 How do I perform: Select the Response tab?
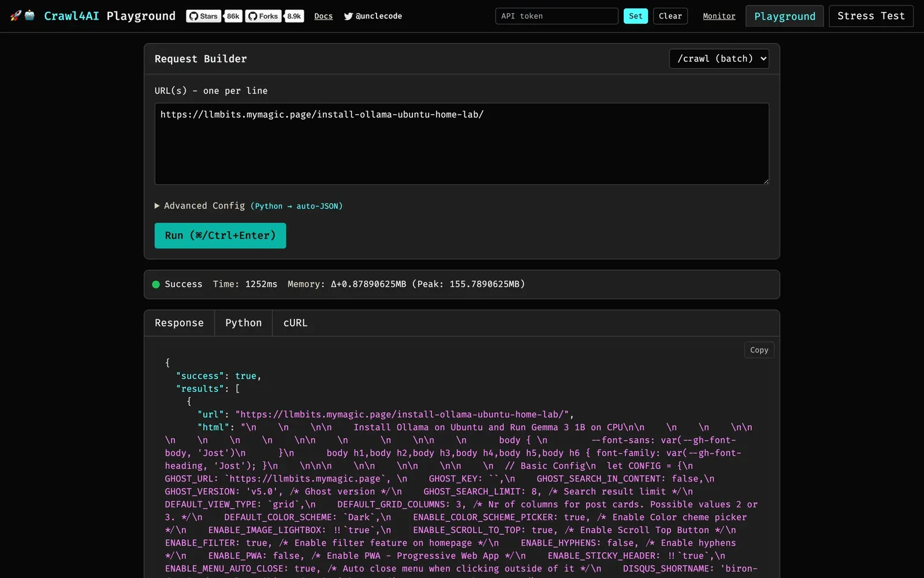[179, 323]
